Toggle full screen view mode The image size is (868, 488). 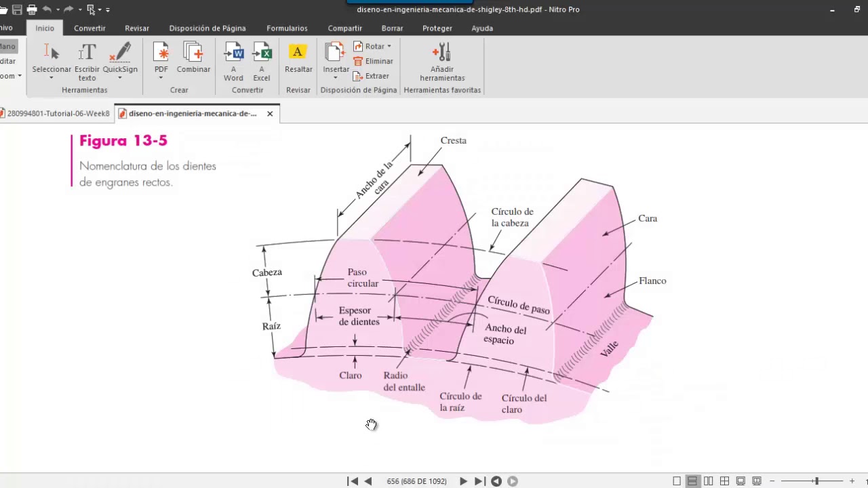(741, 481)
